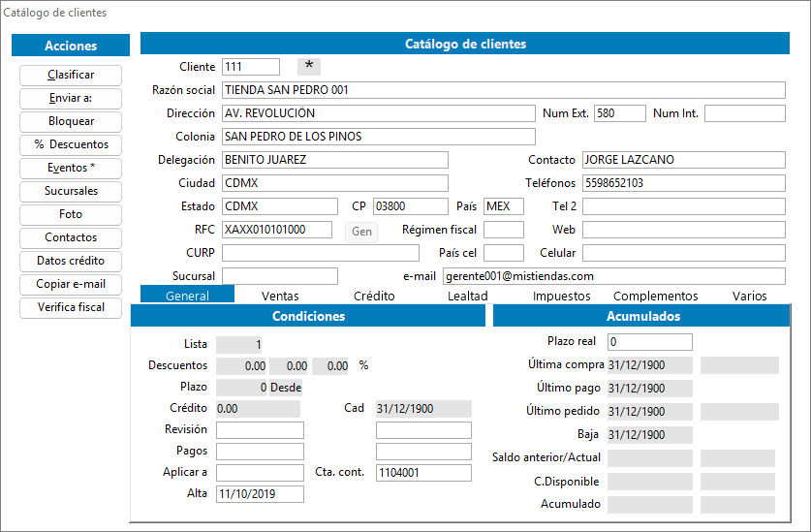This screenshot has width=811, height=532.
Task: Click the asterisk button beside Cliente field
Action: pyautogui.click(x=309, y=66)
